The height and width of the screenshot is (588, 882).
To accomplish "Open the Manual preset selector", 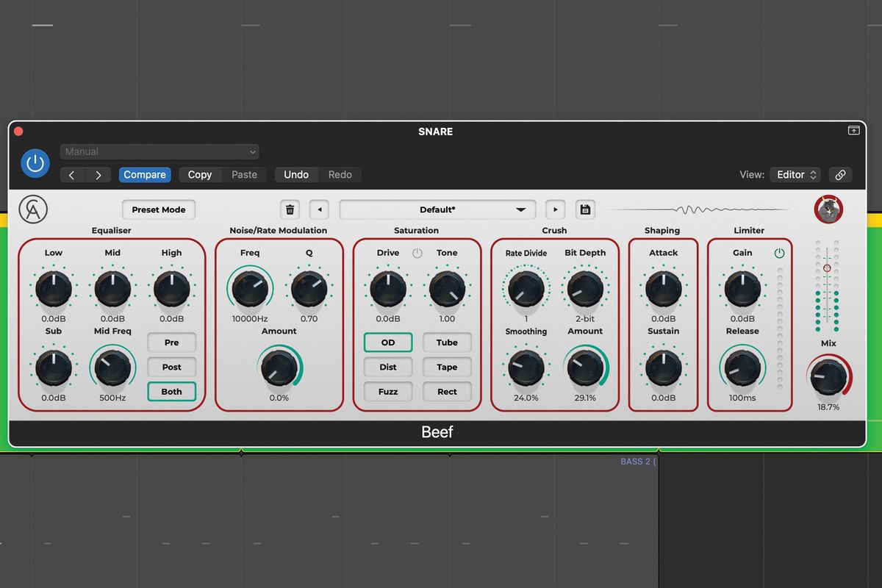I will [x=159, y=151].
